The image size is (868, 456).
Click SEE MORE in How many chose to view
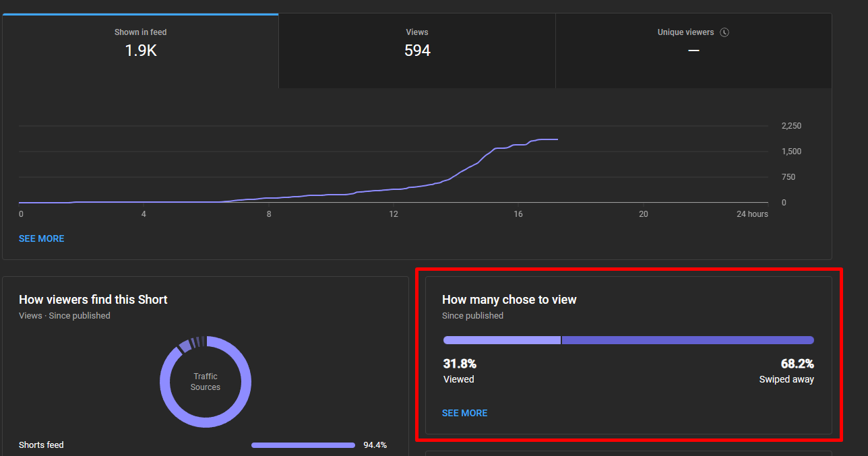tap(464, 413)
